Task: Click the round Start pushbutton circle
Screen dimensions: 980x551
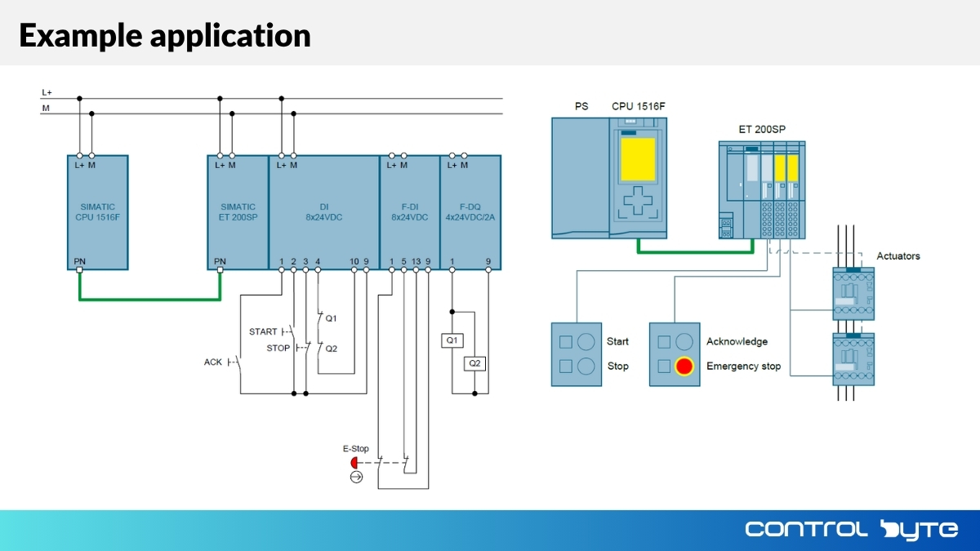Action: pyautogui.click(x=586, y=342)
